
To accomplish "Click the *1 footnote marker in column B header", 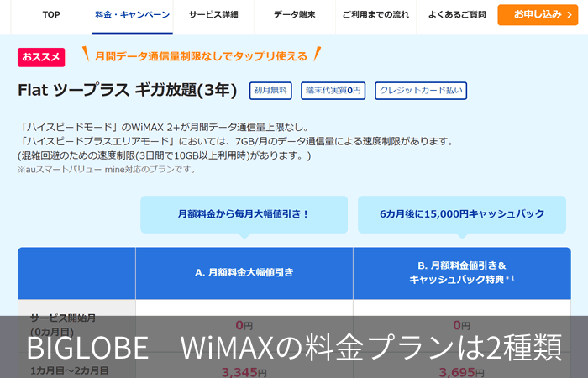I will coord(510,278).
